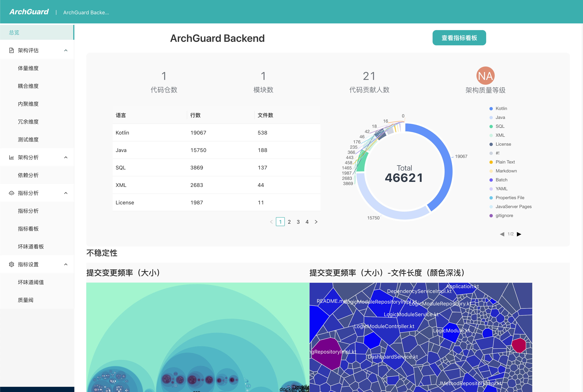Image resolution: width=583 pixels, height=392 pixels.
Task: Click the 查看指标看板 button
Action: point(459,38)
